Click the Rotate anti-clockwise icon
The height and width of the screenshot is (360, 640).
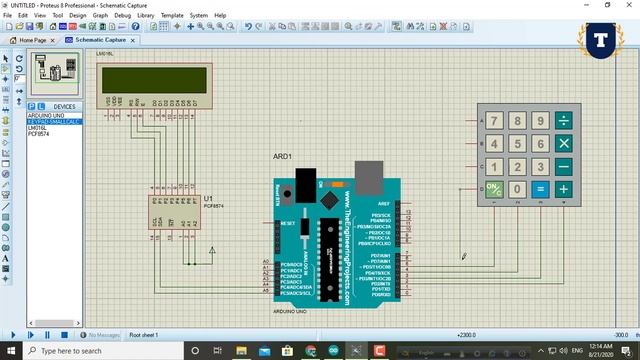point(19,69)
